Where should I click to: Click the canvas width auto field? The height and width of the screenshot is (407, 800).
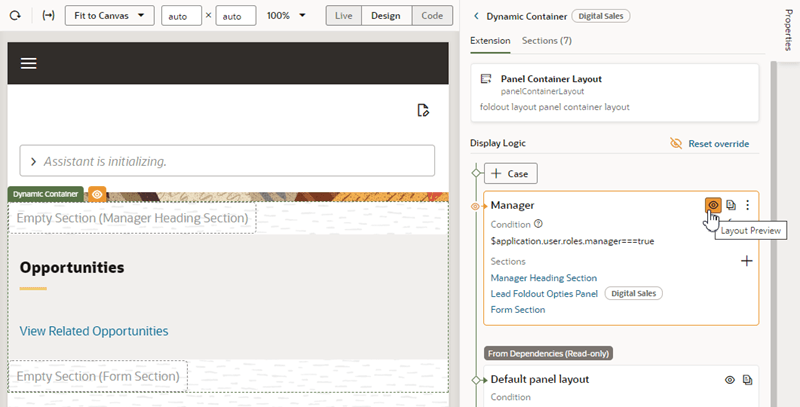[181, 16]
